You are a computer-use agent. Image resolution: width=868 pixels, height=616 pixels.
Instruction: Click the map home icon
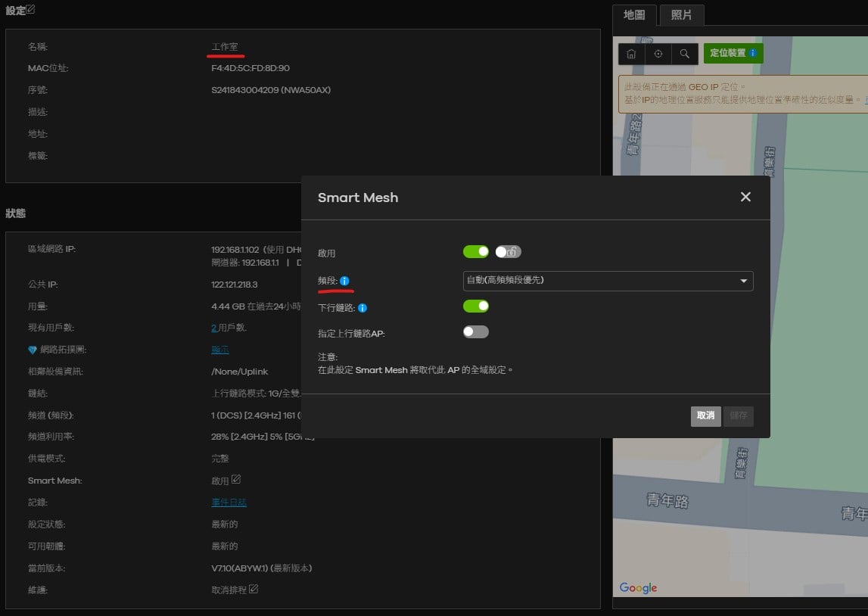coord(631,54)
